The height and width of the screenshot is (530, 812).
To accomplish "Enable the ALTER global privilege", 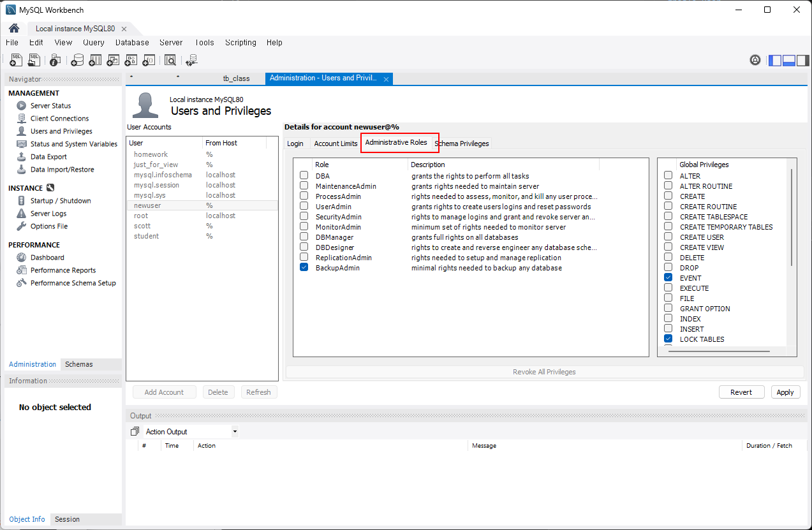I will (668, 176).
